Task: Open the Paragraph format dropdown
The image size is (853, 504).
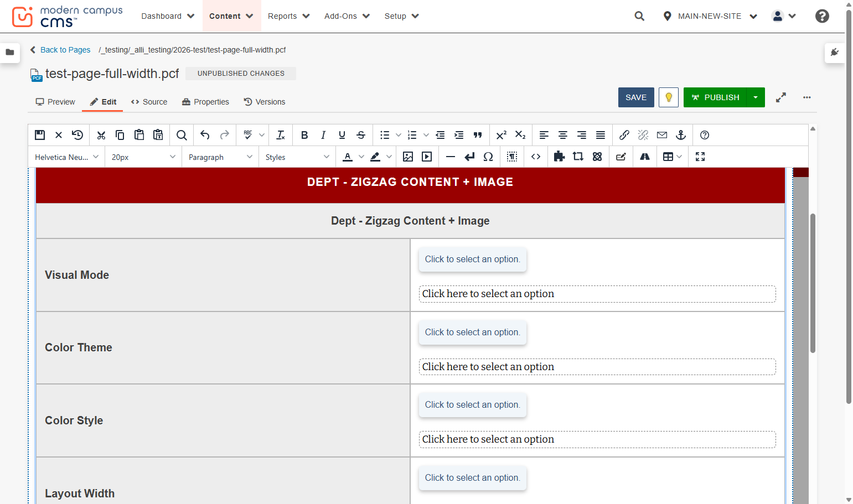Action: (x=220, y=157)
